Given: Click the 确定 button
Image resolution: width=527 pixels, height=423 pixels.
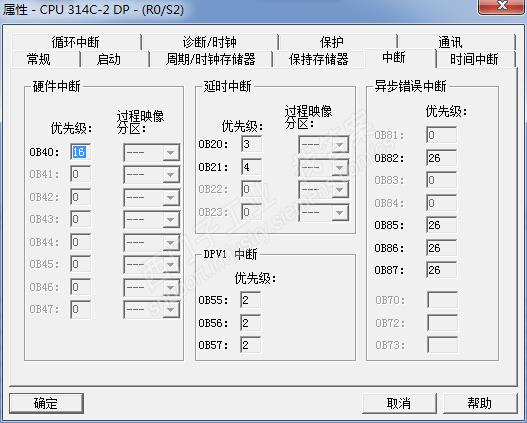Looking at the screenshot, I should (x=46, y=403).
